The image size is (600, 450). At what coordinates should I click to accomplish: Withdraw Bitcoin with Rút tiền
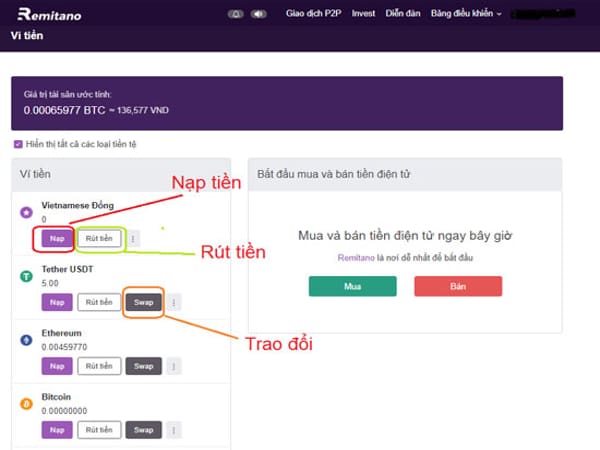99,430
